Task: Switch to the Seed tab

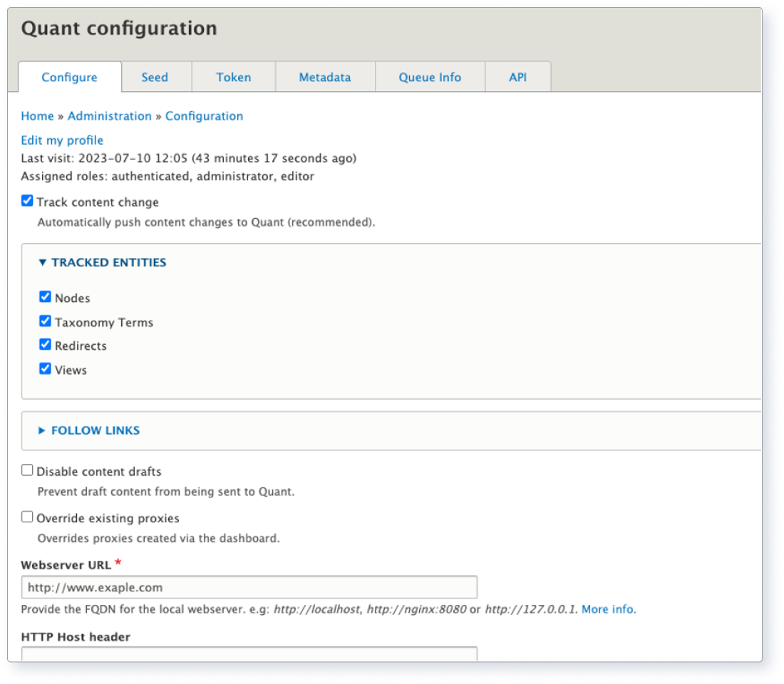Action: pos(155,77)
